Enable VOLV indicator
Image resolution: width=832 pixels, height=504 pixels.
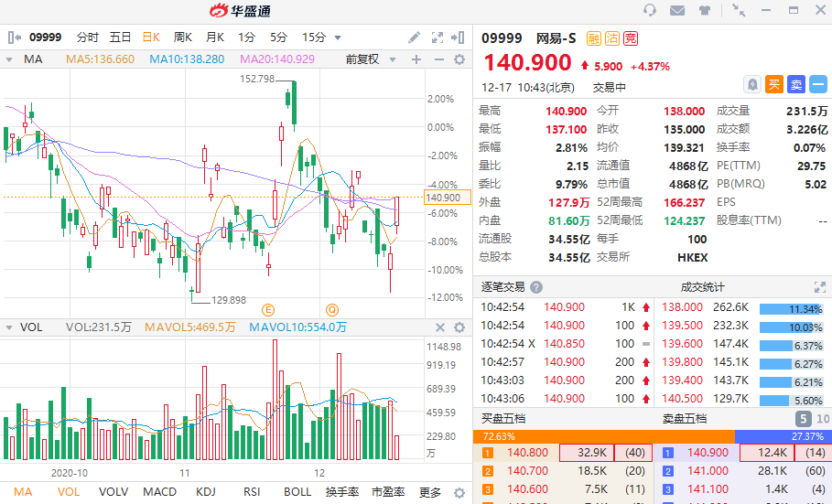point(113,492)
